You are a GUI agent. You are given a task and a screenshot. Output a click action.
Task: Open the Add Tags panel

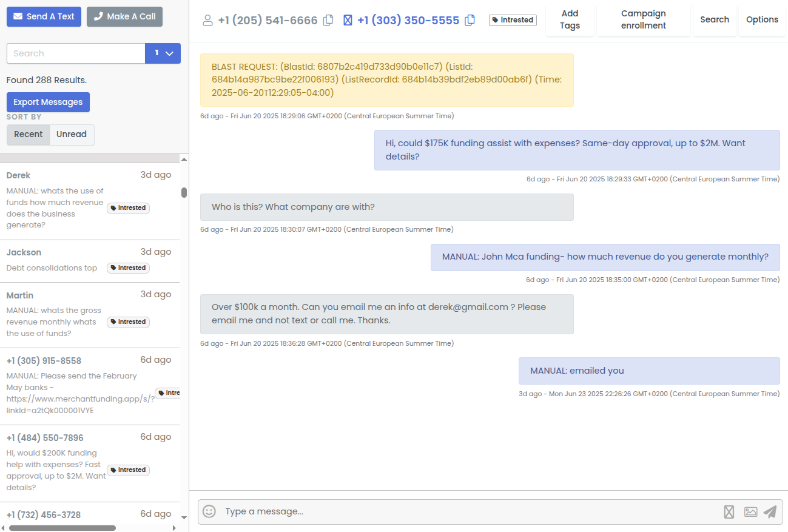click(569, 19)
